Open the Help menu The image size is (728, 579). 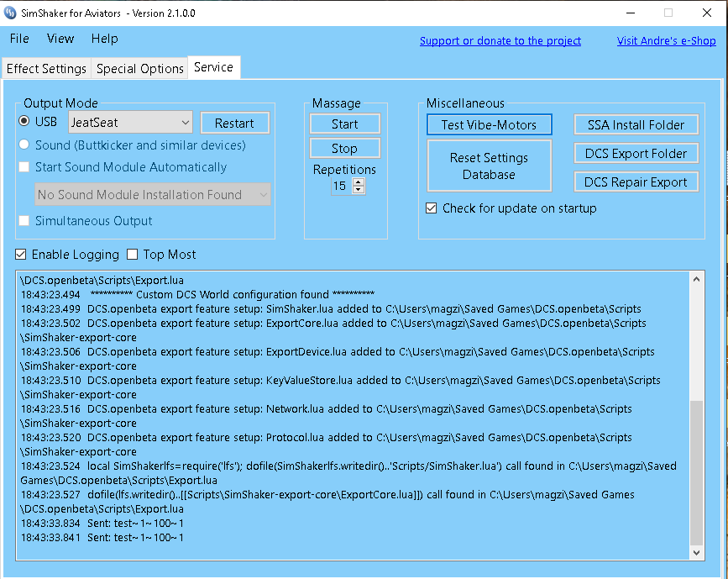coord(104,39)
